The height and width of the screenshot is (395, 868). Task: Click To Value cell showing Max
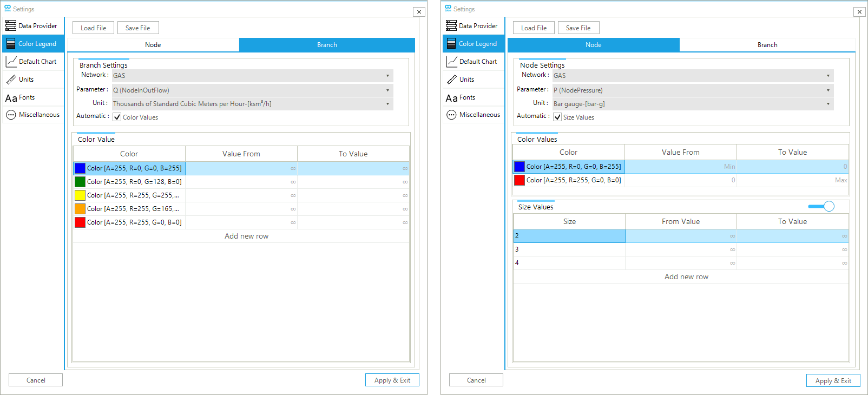pos(793,180)
